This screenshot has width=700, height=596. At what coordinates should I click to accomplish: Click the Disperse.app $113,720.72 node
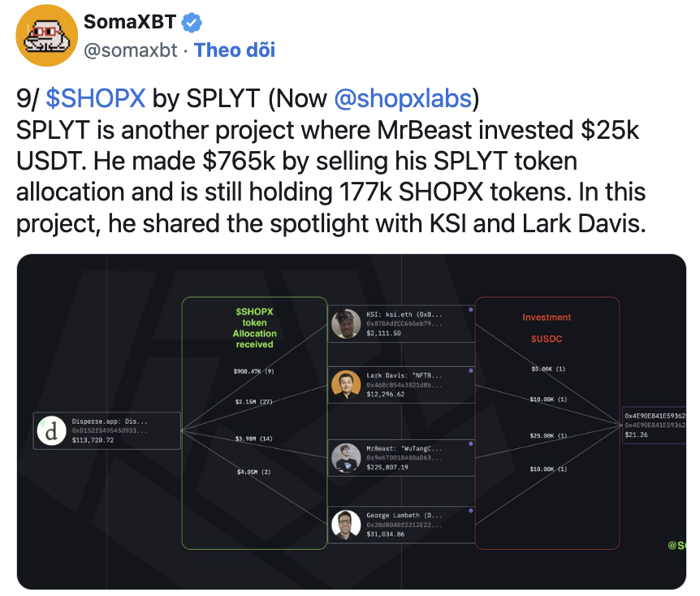(107, 430)
